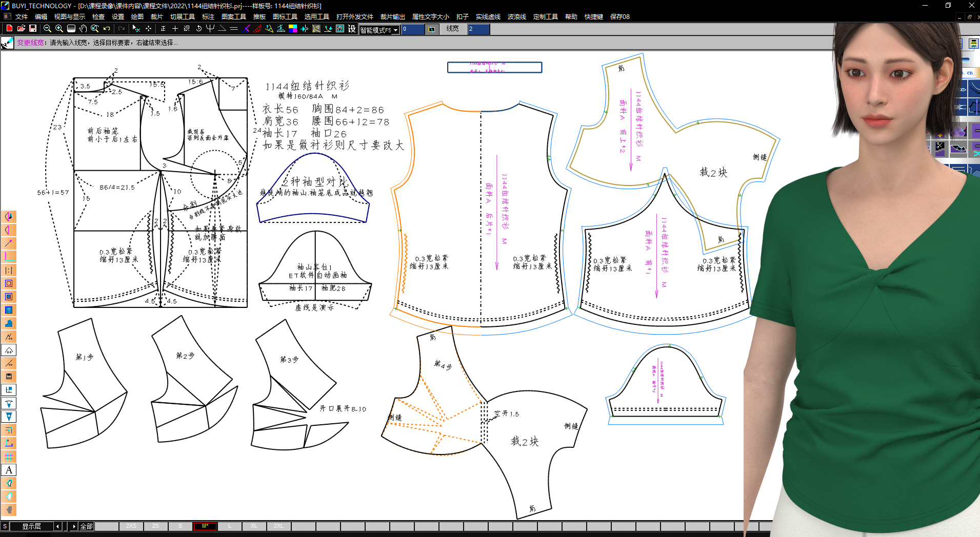Toggle the M* size layer
This screenshot has height=537, width=980.
click(205, 526)
